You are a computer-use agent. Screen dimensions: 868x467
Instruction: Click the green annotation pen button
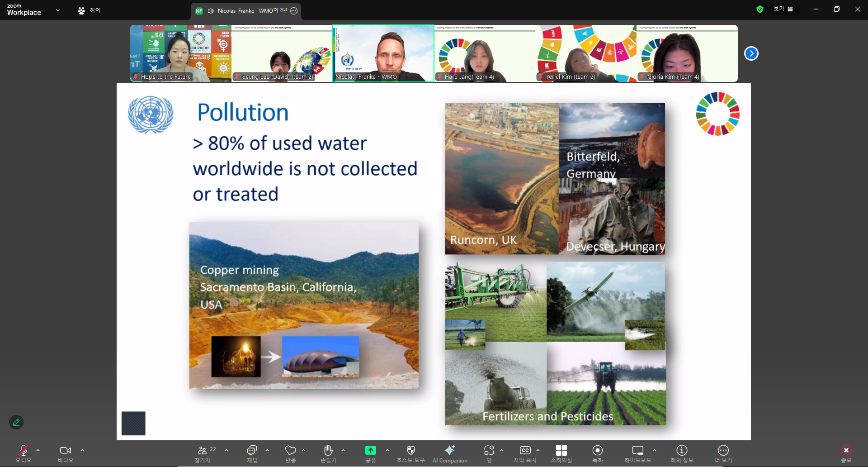coord(16,422)
